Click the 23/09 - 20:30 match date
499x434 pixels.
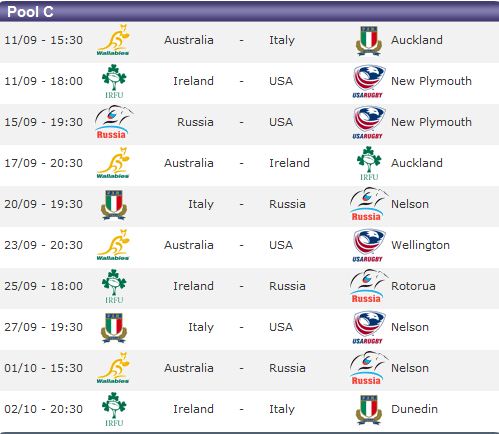(43, 245)
